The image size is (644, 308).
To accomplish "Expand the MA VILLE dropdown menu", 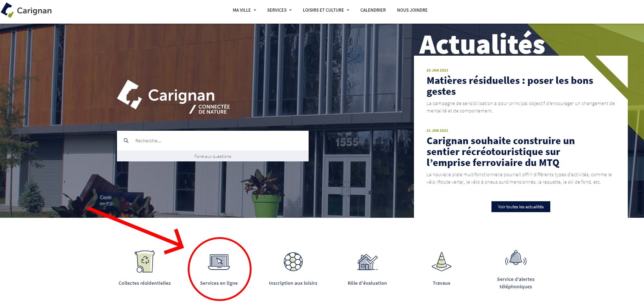I will click(244, 10).
